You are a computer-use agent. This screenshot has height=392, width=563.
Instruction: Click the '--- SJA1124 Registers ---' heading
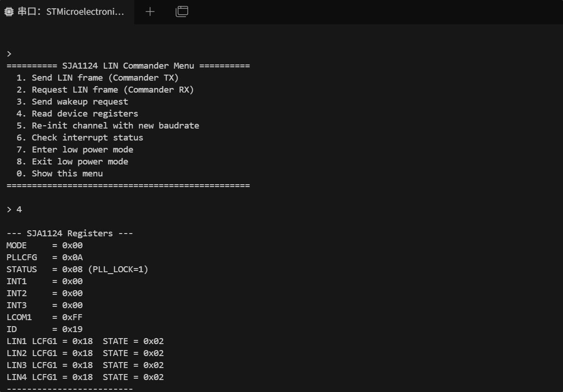pos(70,234)
